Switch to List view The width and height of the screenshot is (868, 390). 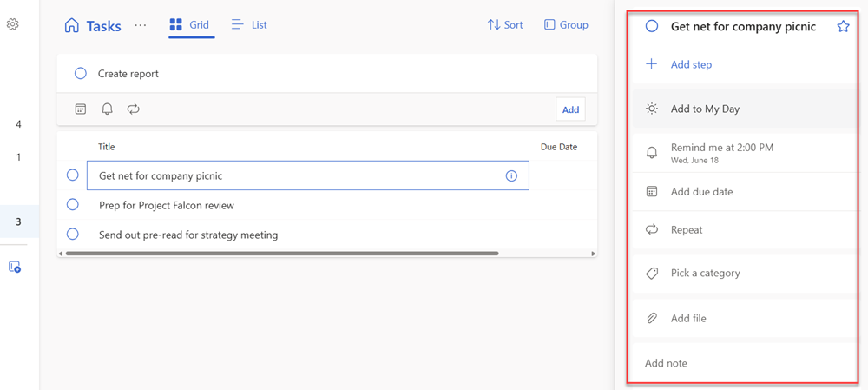pyautogui.click(x=249, y=25)
